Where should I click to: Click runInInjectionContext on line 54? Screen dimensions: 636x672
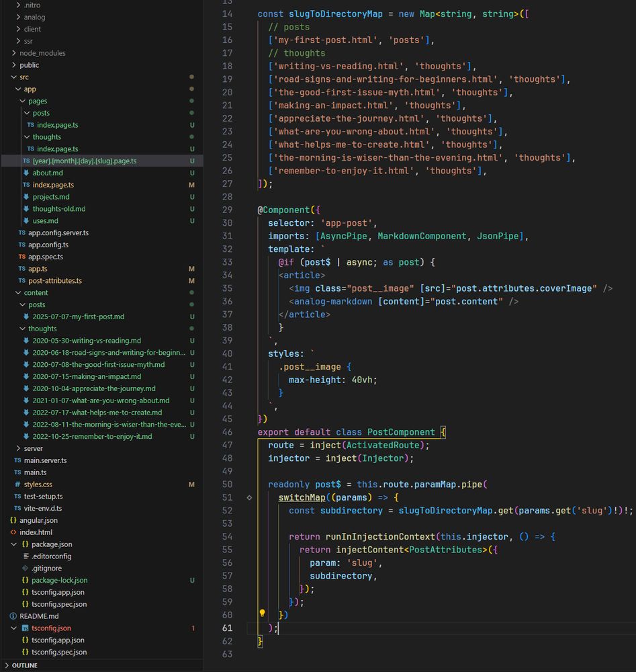(x=380, y=536)
